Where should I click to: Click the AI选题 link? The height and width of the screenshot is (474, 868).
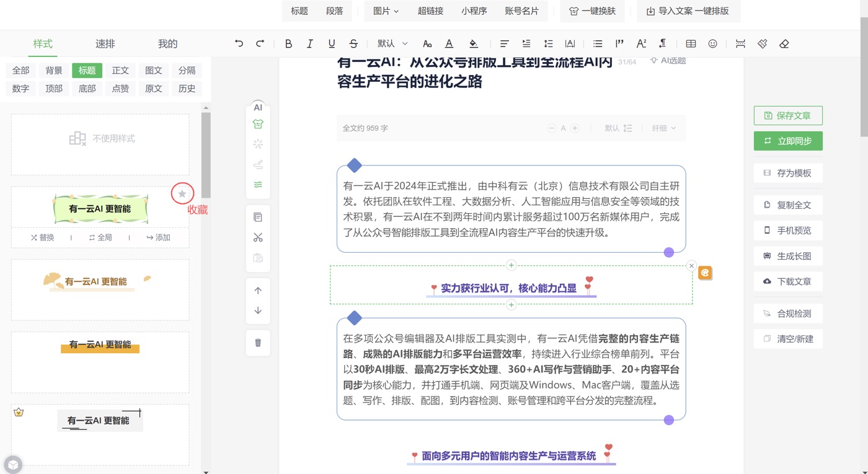point(668,61)
